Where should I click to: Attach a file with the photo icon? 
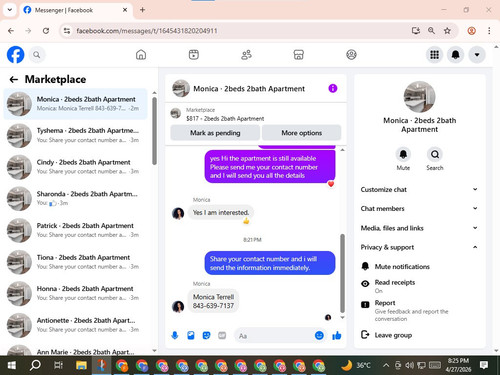pyautogui.click(x=191, y=335)
